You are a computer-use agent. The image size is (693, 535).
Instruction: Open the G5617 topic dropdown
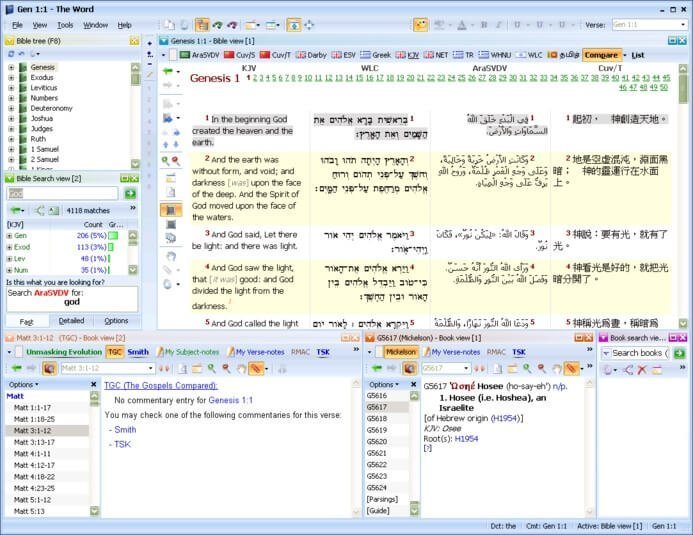coord(466,368)
